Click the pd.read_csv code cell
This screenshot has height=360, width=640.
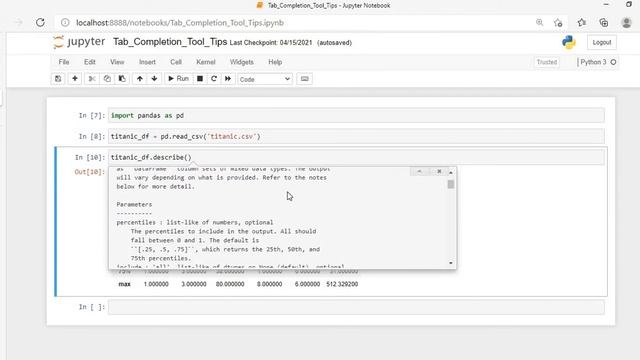[356, 136]
